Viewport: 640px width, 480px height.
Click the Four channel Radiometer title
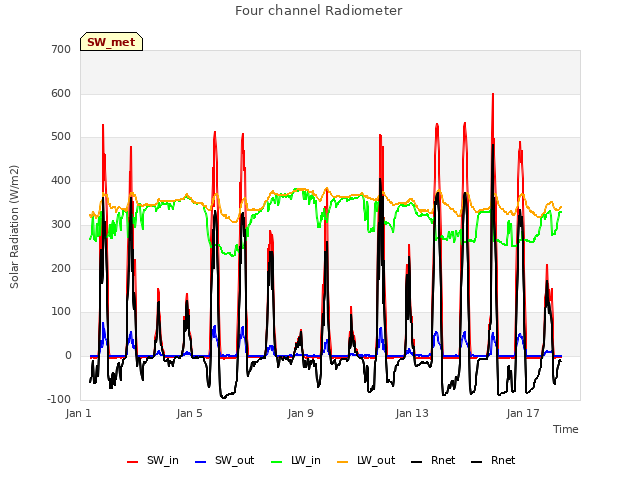(318, 11)
